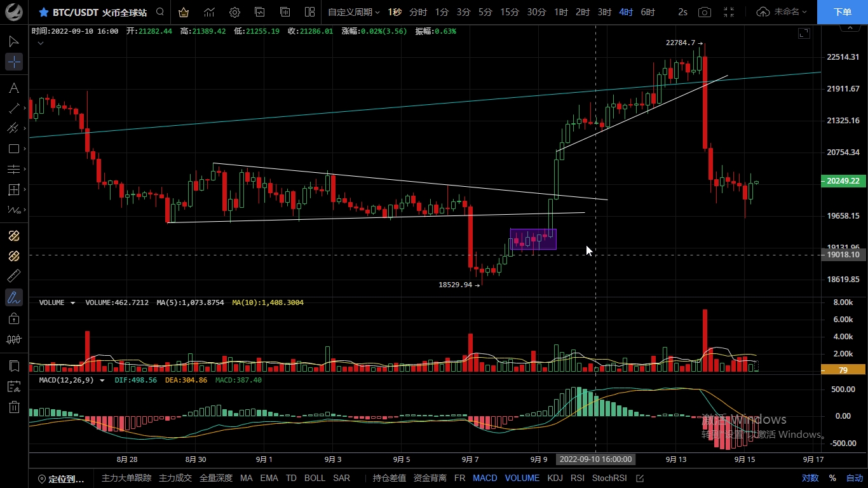Image resolution: width=868 pixels, height=488 pixels.
Task: Switch to the 1分 timeframe
Action: click(442, 12)
